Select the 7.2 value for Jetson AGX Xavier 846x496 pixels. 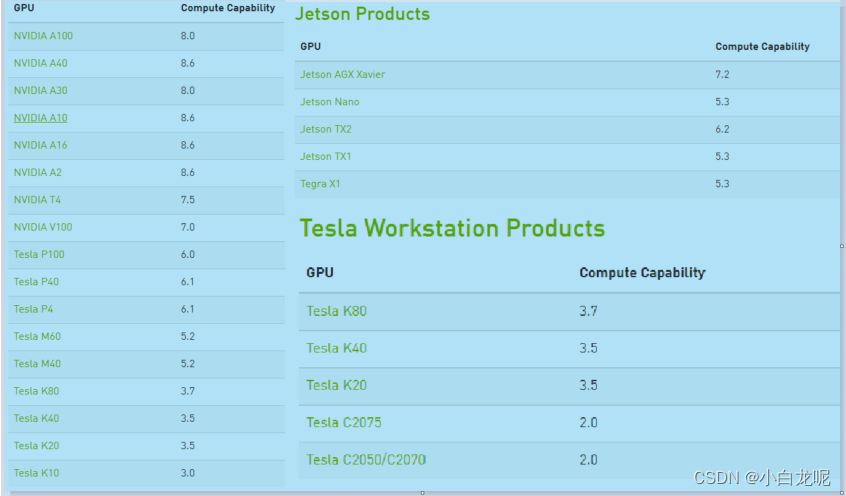(722, 74)
